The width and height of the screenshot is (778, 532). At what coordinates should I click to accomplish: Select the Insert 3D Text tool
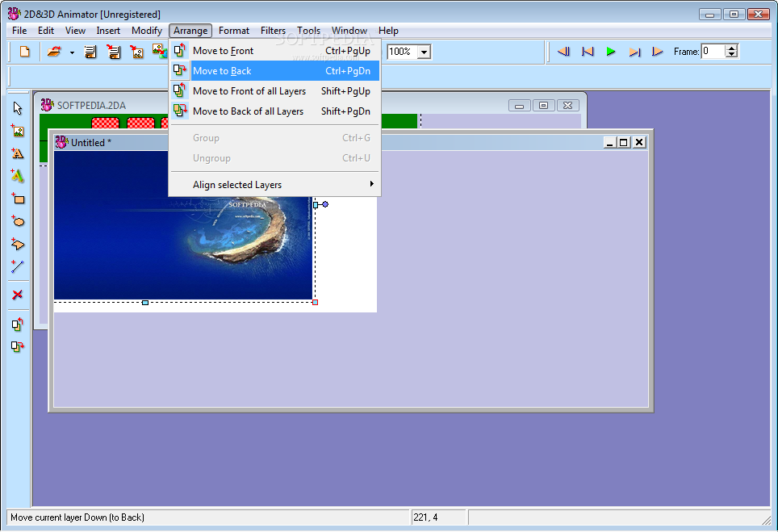[18, 176]
